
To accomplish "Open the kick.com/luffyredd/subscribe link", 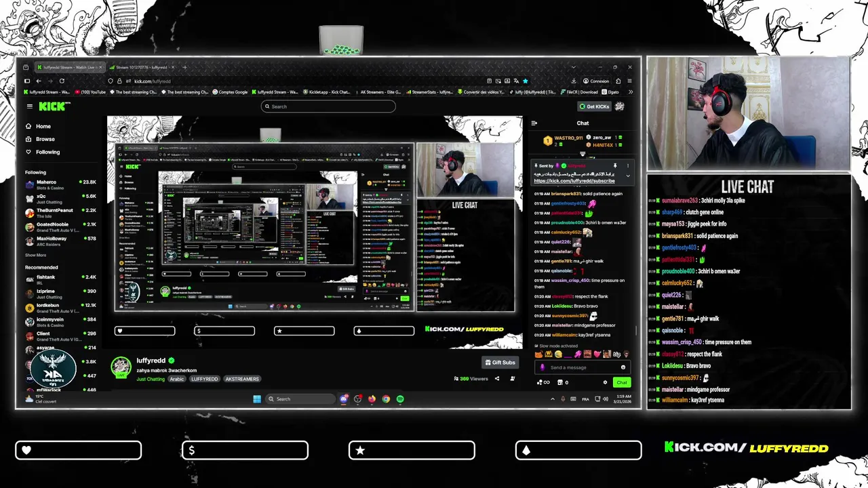I will (x=574, y=181).
